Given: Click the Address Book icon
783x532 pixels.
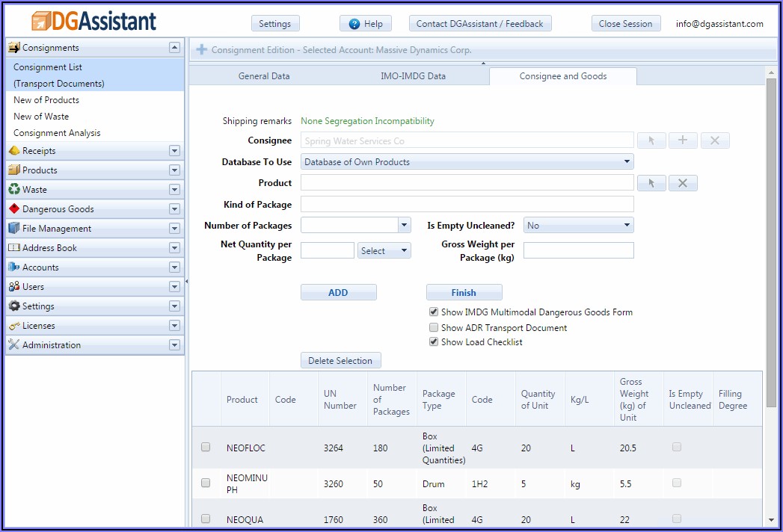Looking at the screenshot, I should [x=14, y=248].
